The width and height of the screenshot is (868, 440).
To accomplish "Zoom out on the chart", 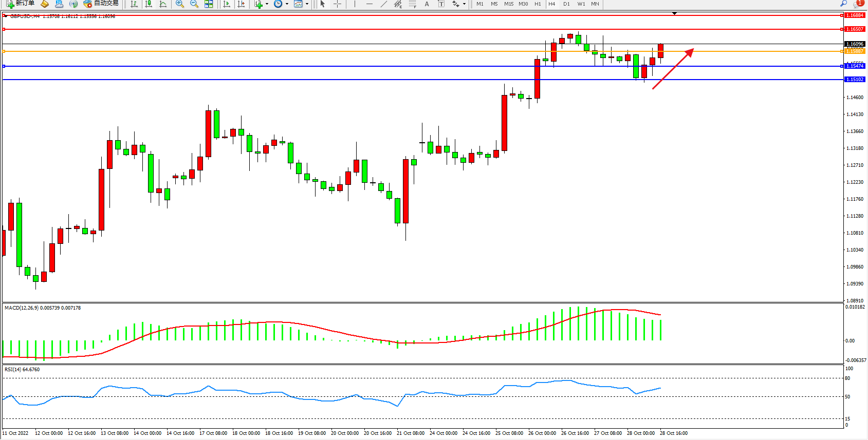I will pyautogui.click(x=194, y=4).
